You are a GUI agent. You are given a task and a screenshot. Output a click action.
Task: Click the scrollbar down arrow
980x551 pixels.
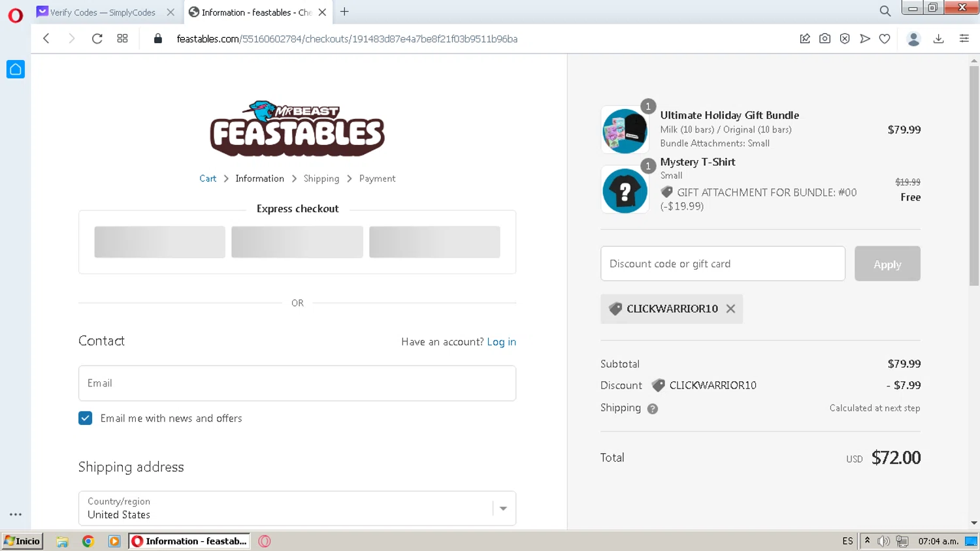tap(973, 523)
